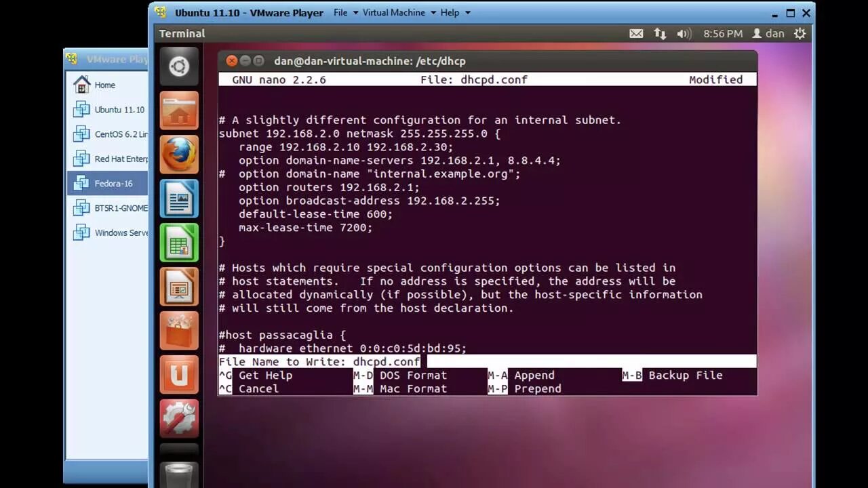Click the 8:56 PM clock indicator
This screenshot has height=488, width=868.
pos(723,33)
